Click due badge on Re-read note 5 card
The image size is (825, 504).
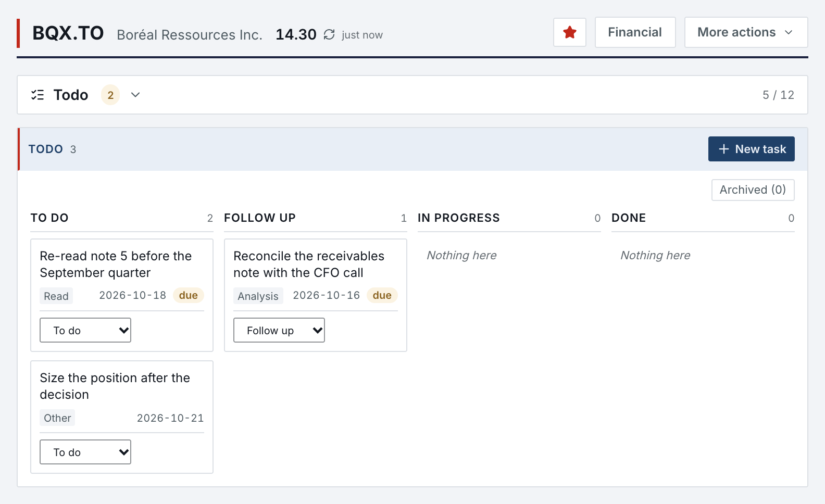(188, 295)
